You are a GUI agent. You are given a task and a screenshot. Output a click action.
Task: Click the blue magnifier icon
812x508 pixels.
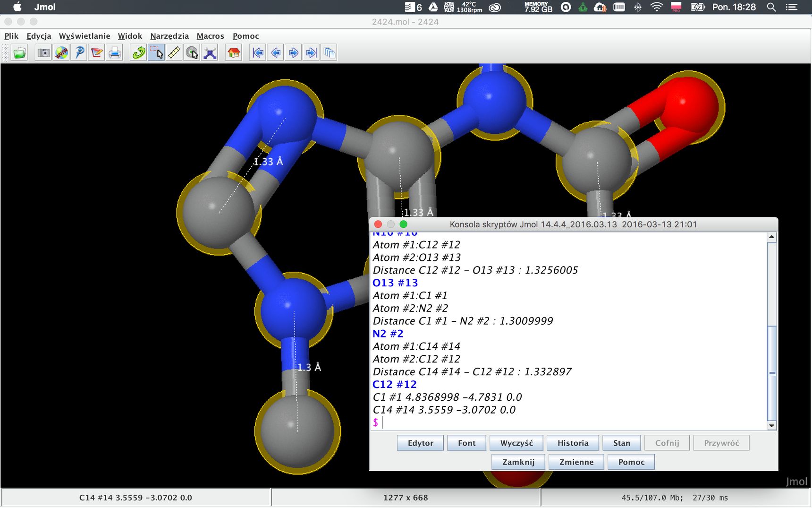coord(79,52)
